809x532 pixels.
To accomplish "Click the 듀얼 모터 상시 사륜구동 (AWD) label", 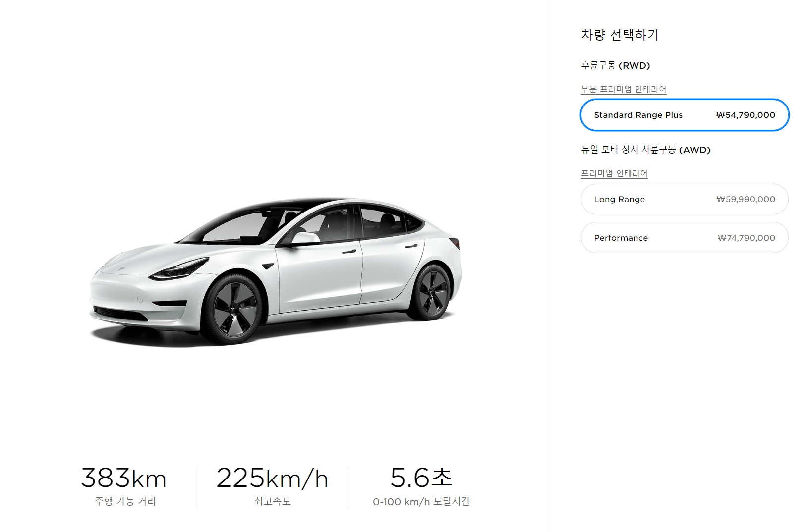I will [646, 150].
